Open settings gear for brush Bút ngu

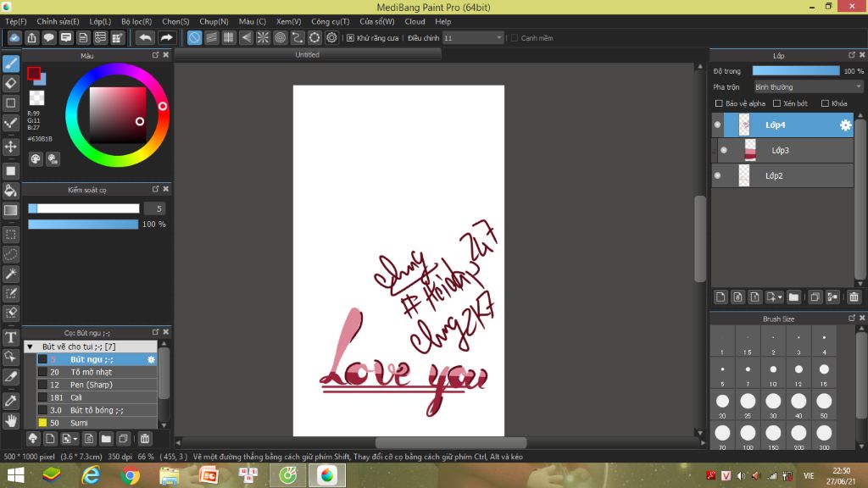click(x=151, y=359)
